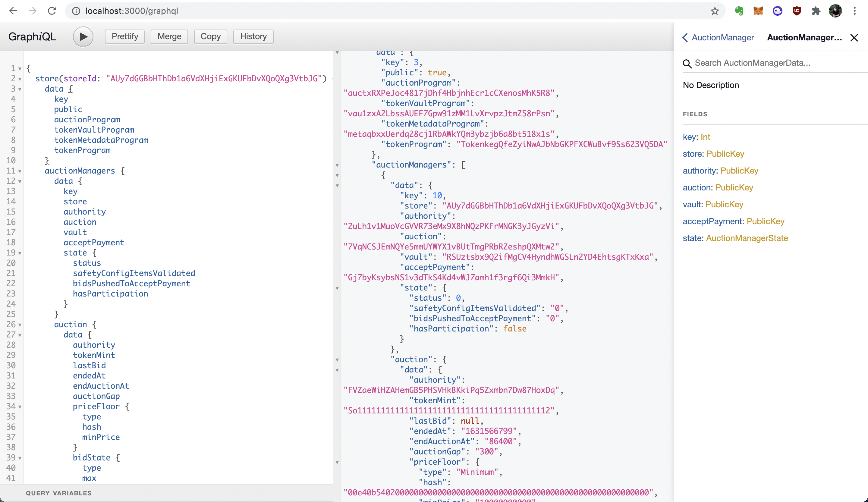868x502 pixels.
Task: Close the documentation explorer panel
Action: coord(854,38)
